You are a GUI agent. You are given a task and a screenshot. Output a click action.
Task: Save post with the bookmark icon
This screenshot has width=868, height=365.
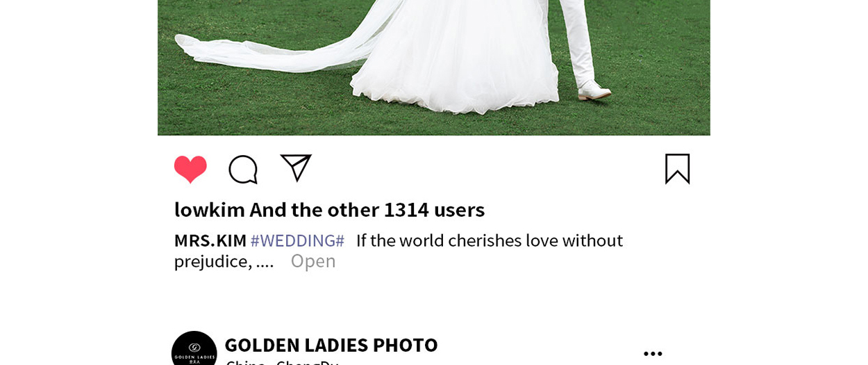[677, 169]
